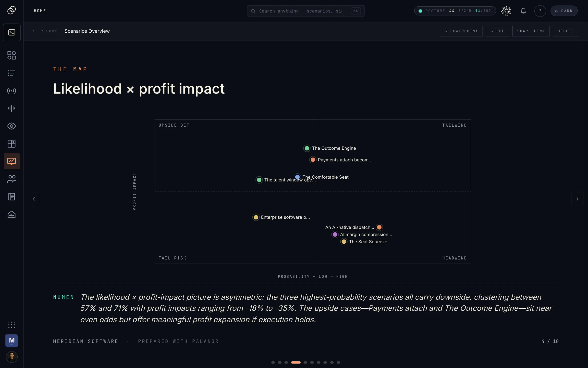588x368 pixels.
Task: Select the active fourth slide indicator
Action: [296, 362]
